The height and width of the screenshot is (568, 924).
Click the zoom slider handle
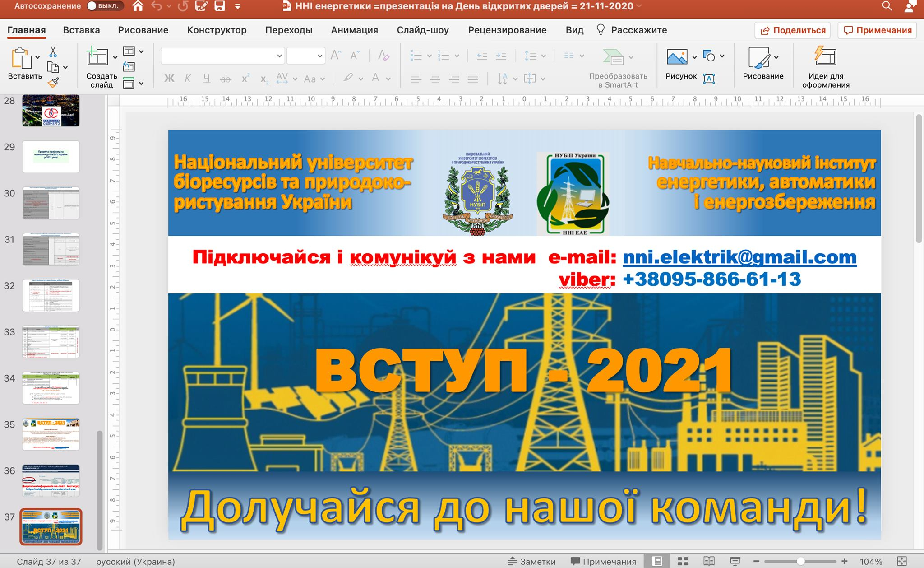click(801, 562)
